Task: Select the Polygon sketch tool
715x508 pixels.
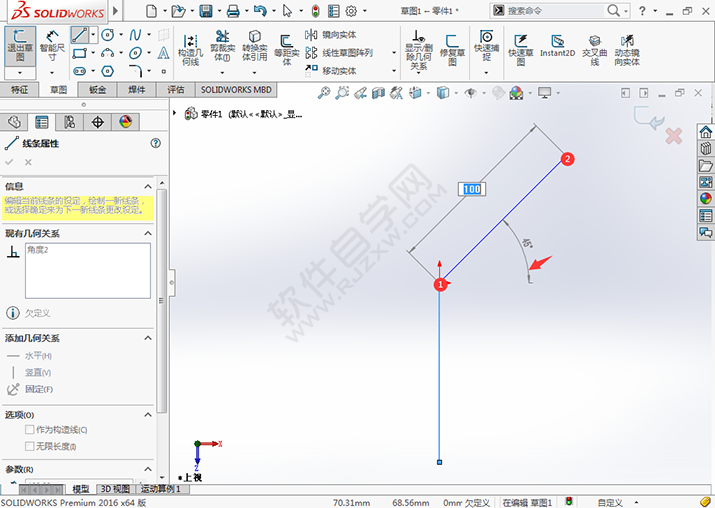Action: [108, 71]
